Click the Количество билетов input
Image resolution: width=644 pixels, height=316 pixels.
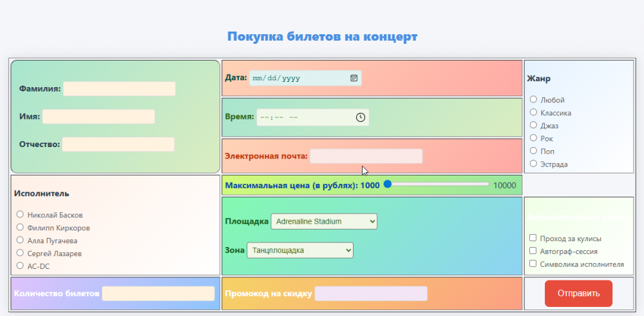pos(158,293)
